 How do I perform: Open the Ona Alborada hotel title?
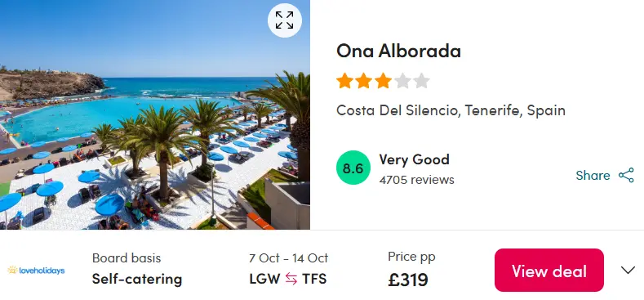point(398,51)
